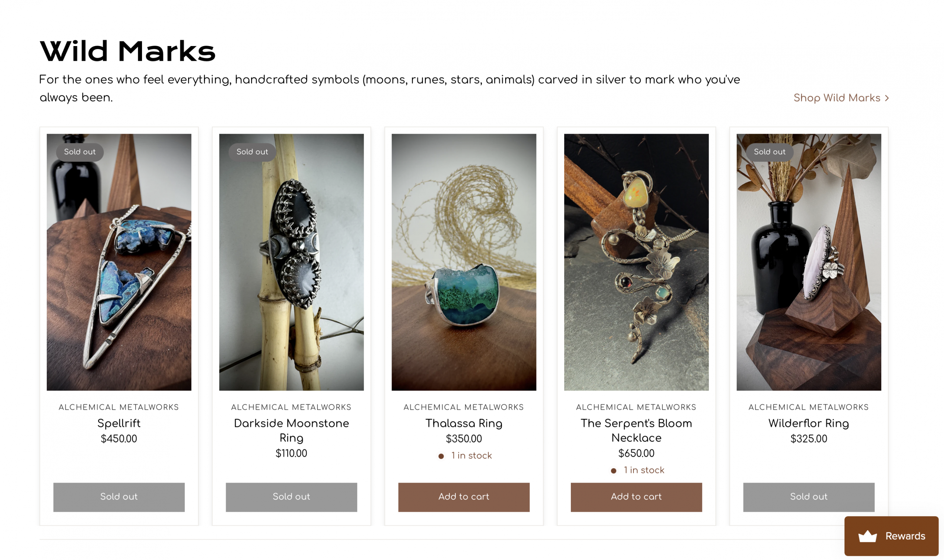Click the Sold out button under Spellrift
The image size is (944, 560).
(119, 497)
